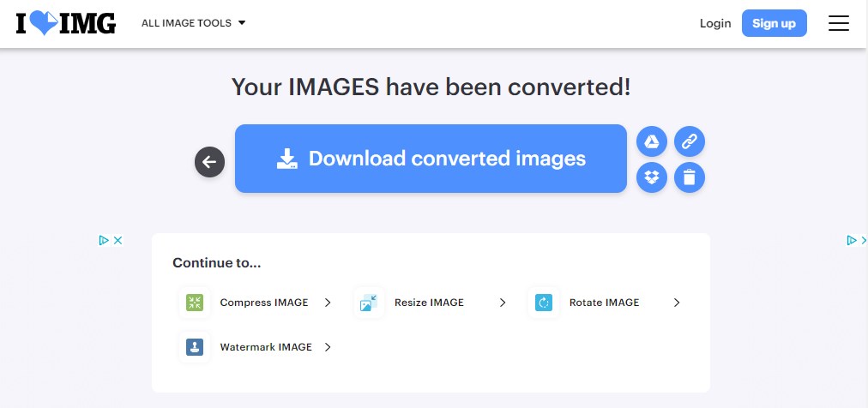The image size is (868, 408).
Task: Expand the ALL IMAGE TOOLS dropdown
Action: tap(193, 23)
